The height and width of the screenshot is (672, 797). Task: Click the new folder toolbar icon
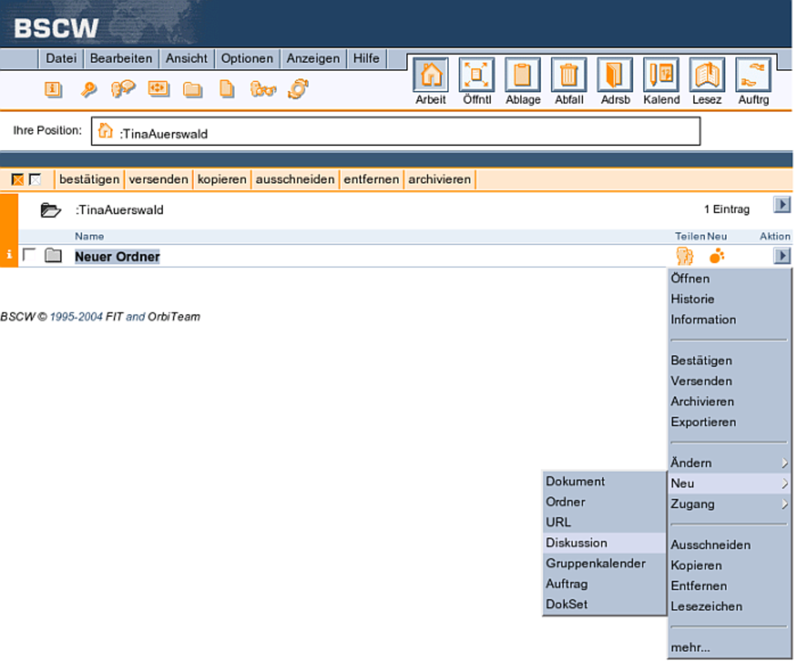193,90
